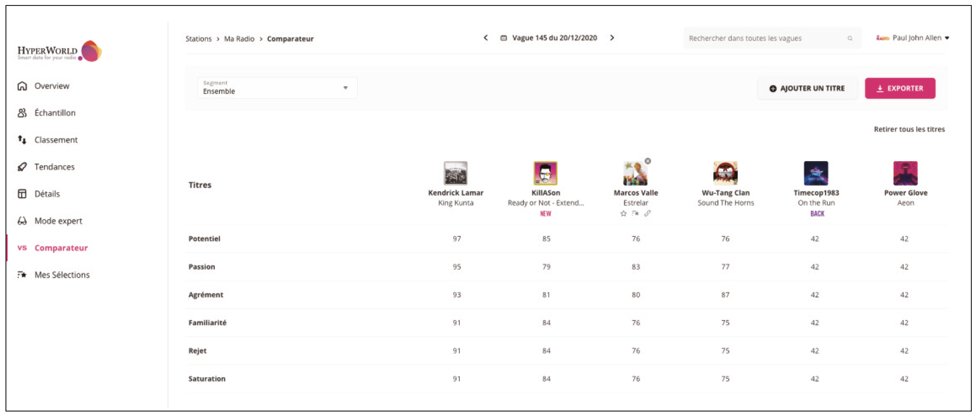Open Classement ranking section

click(55, 140)
